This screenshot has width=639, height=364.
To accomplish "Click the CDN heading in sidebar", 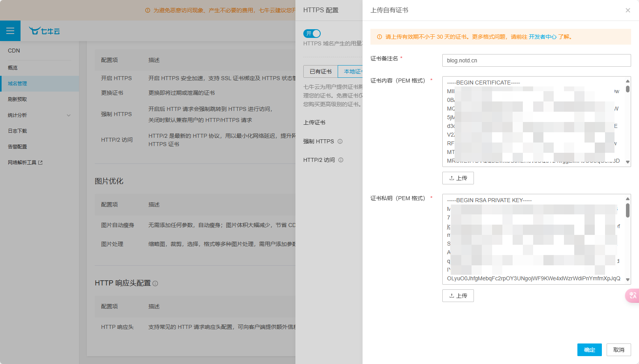I will click(x=14, y=51).
